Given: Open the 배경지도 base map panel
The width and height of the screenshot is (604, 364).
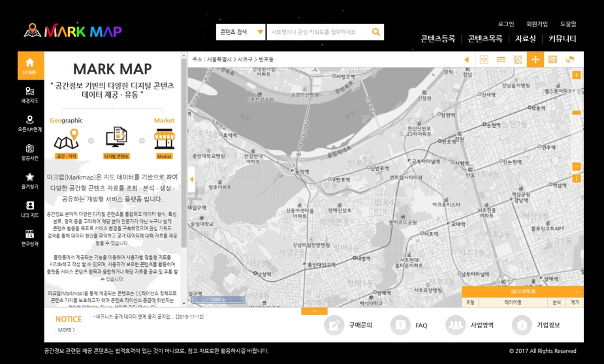Looking at the screenshot, I should pos(29,95).
